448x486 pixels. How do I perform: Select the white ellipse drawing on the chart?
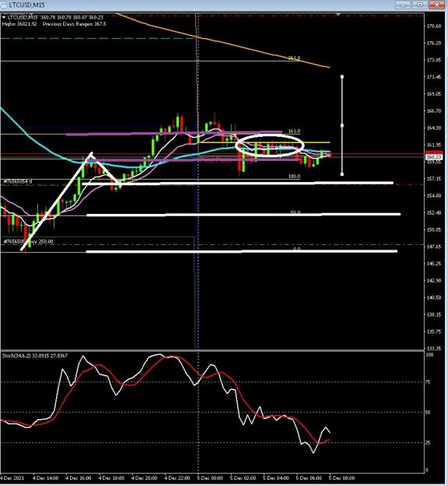[x=269, y=145]
